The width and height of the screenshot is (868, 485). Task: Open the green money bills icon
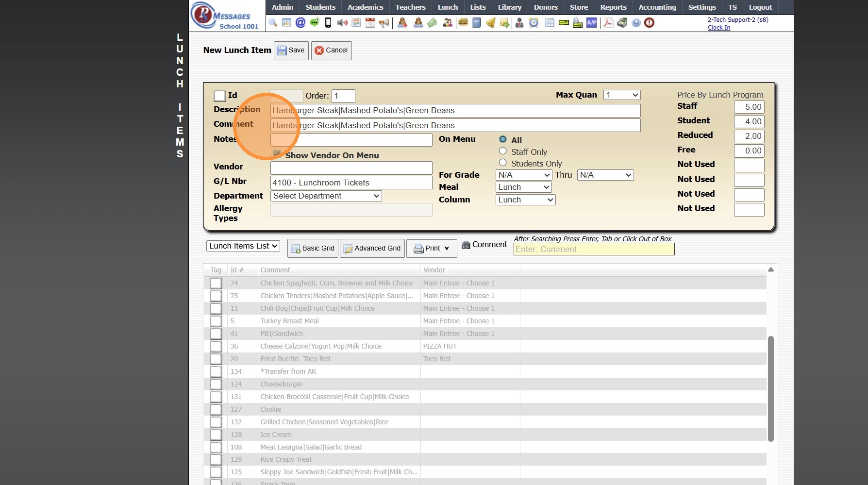432,23
